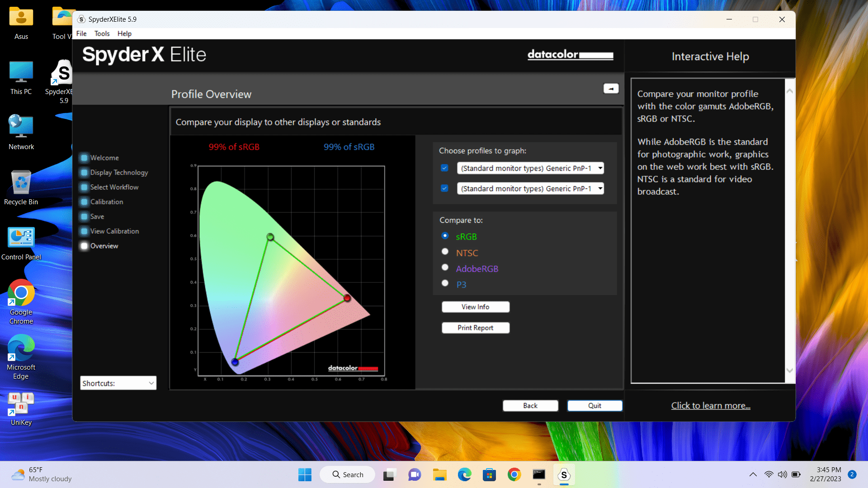Open the first profile selection dropdown
The image size is (868, 488).
[x=530, y=168]
